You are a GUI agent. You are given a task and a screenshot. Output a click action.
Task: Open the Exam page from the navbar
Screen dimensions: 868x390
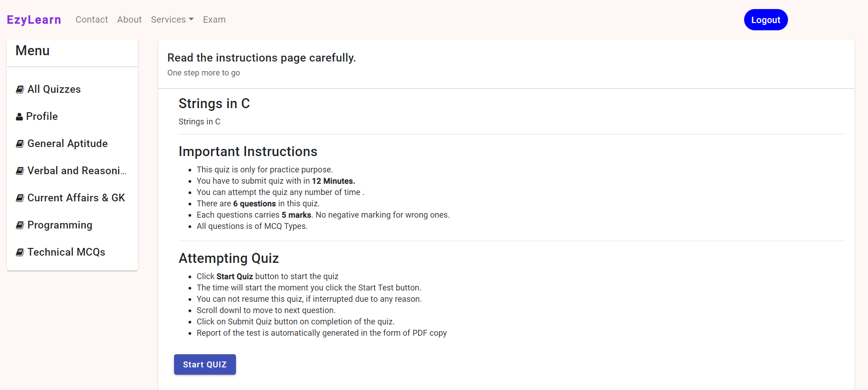[x=214, y=19]
